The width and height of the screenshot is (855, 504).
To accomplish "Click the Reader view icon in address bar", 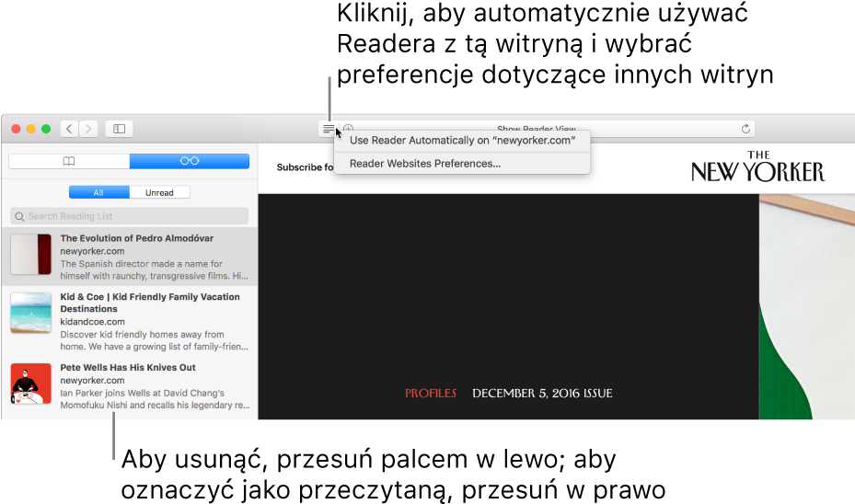I will (x=328, y=129).
